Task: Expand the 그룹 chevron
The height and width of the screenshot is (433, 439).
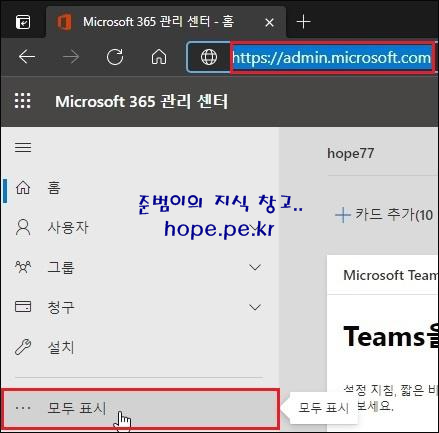Action: (255, 267)
